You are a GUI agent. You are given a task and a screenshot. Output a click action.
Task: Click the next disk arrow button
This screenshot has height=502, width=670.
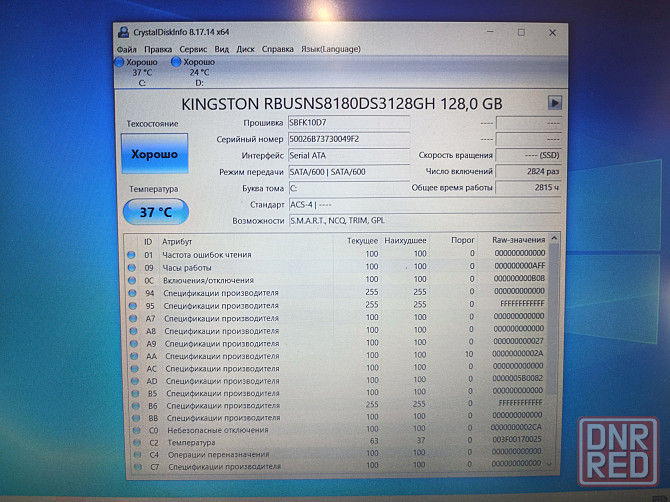click(x=555, y=103)
